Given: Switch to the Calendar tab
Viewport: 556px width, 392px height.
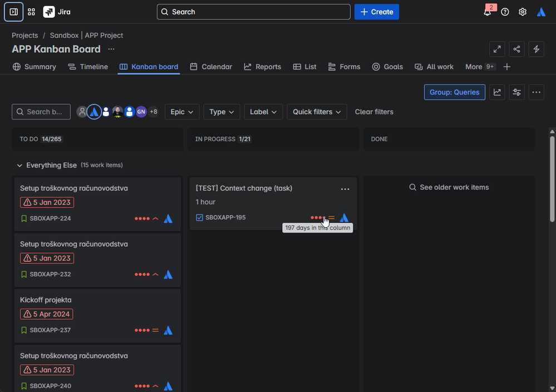Looking at the screenshot, I should [x=211, y=67].
